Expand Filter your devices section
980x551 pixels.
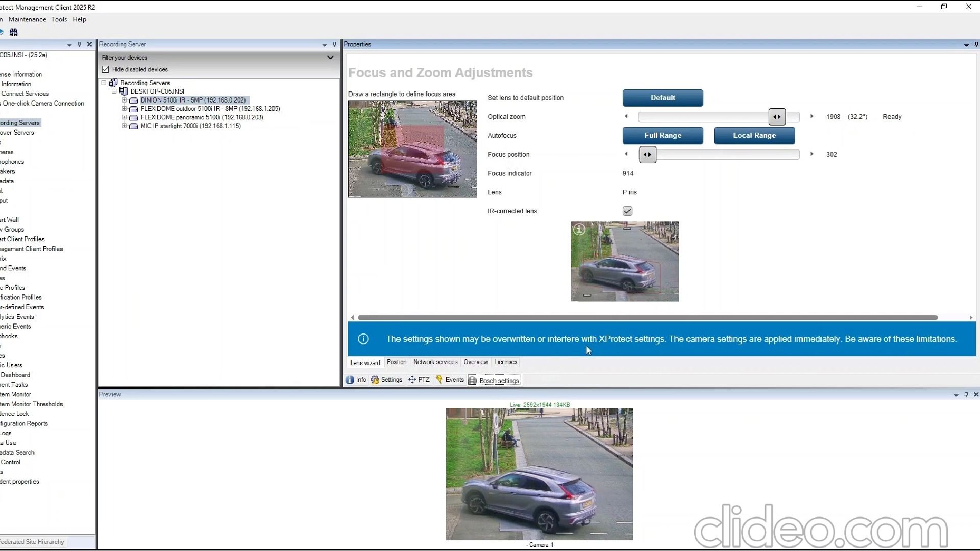coord(330,58)
